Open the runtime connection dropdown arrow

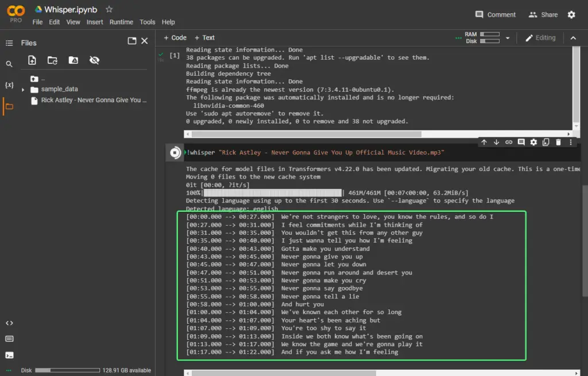point(508,38)
